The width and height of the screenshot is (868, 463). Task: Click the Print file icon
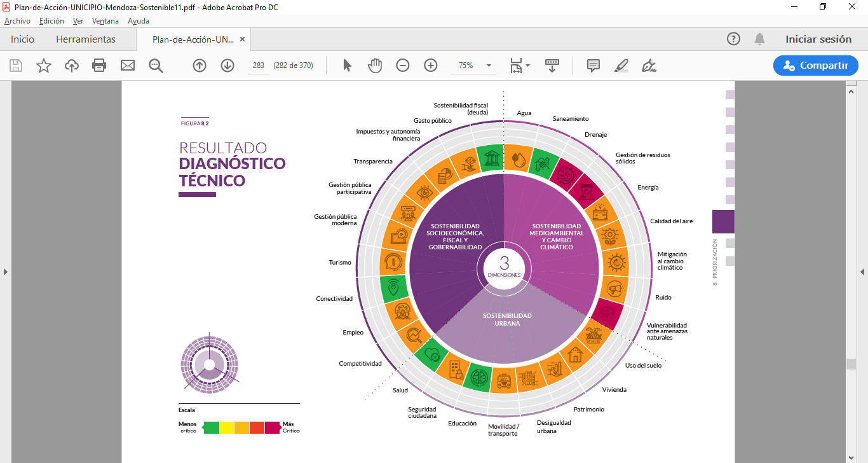[99, 65]
